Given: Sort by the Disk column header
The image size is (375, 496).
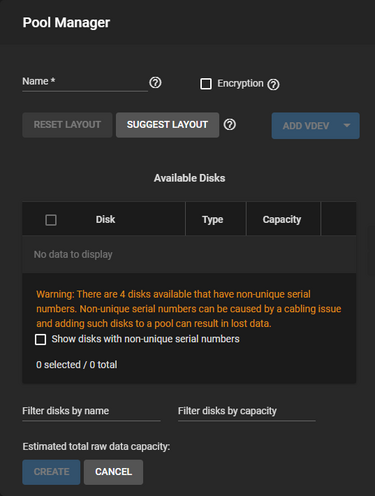Looking at the screenshot, I should [x=105, y=219].
